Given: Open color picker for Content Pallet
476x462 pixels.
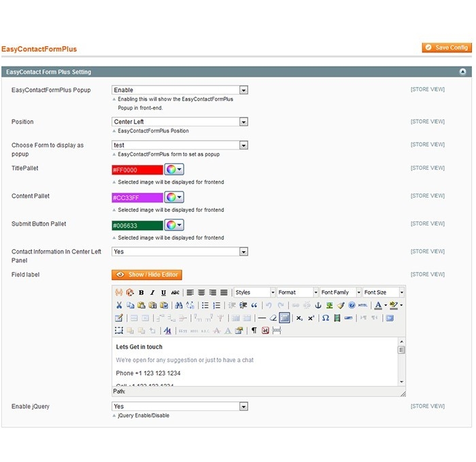Looking at the screenshot, I should (x=174, y=197).
